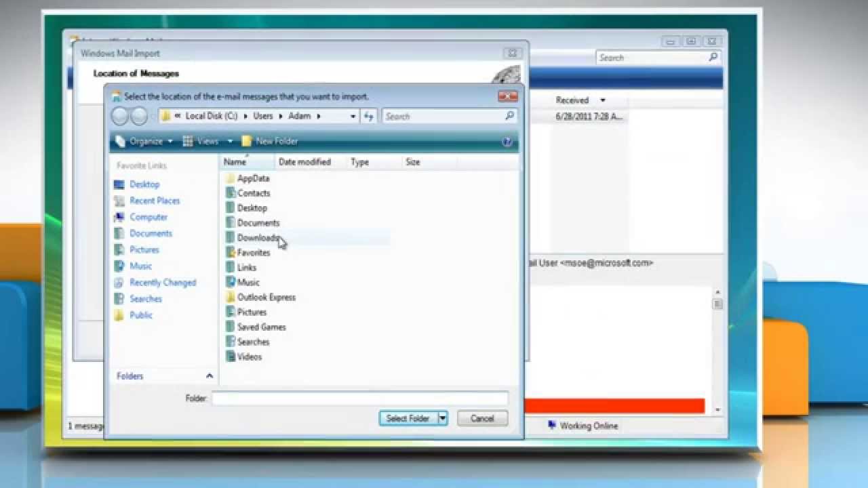Click the back navigation arrow button
Image resolution: width=868 pixels, height=488 pixels.
click(x=120, y=117)
